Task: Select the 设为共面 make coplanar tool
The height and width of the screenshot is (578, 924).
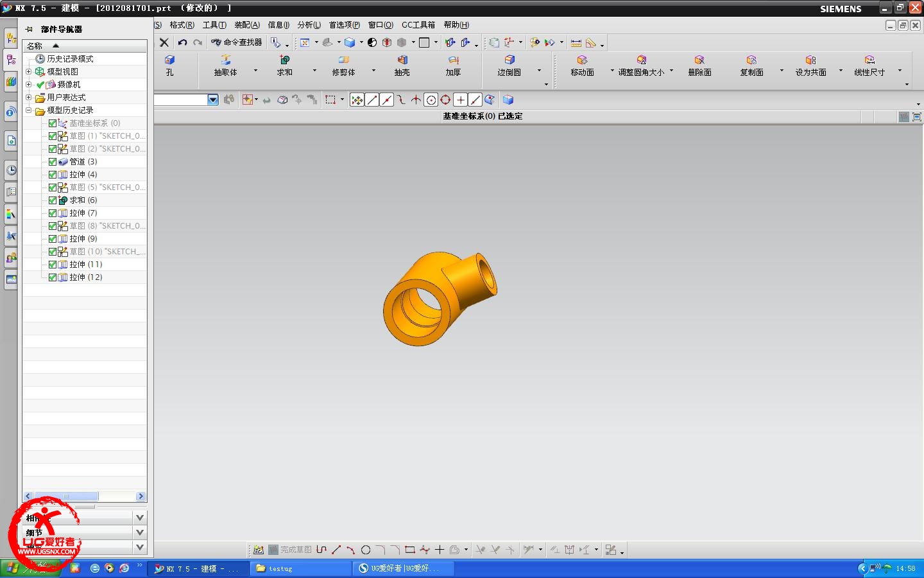Action: (x=810, y=66)
